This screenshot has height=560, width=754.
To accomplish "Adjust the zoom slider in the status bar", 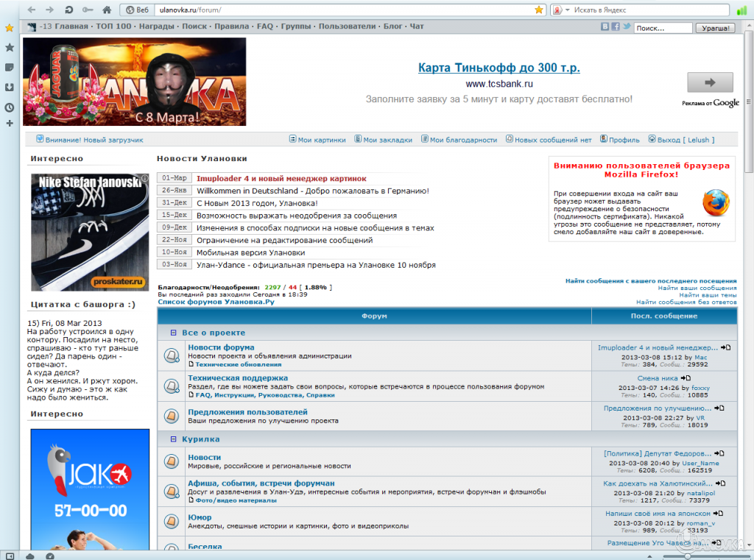I will 686,555.
